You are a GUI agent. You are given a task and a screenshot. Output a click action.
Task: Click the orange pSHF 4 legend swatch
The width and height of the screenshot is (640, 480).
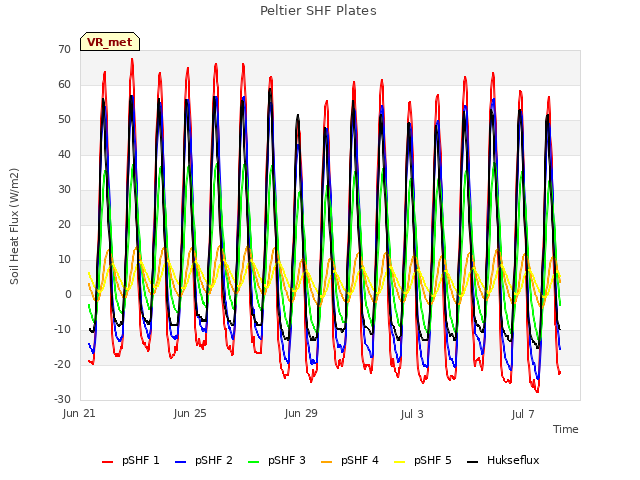click(327, 462)
